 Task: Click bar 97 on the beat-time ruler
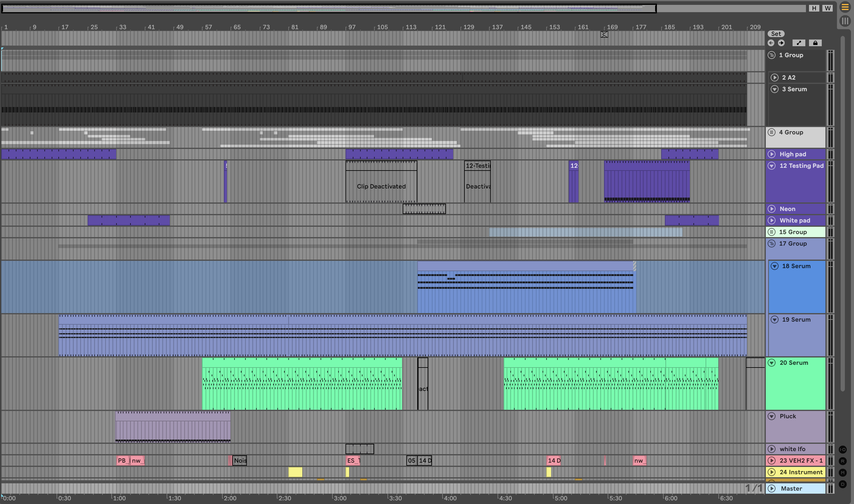tap(352, 27)
